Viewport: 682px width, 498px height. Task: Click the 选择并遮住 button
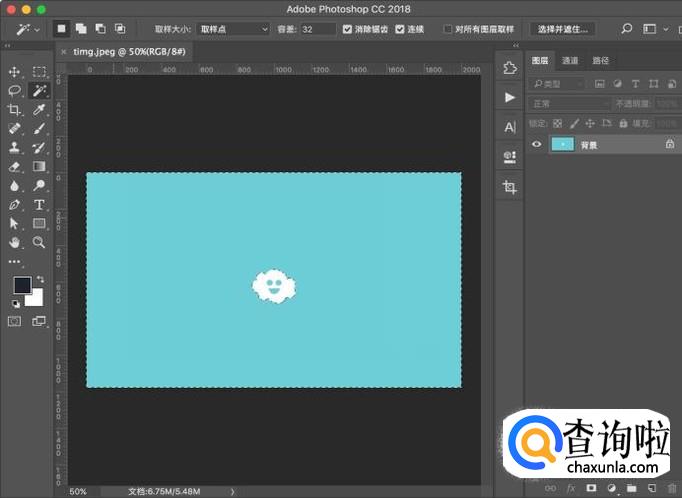(561, 30)
